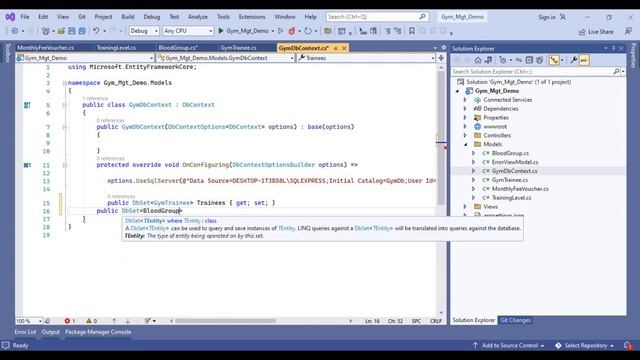
Task: Click the error count icon showing 1
Action: pyautogui.click(x=67, y=321)
